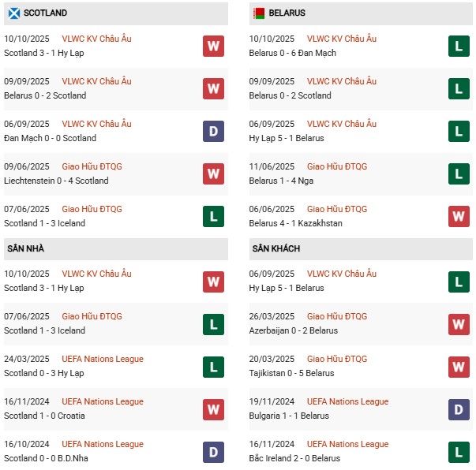The width and height of the screenshot is (476, 470).
Task: Open the Liechtenstein 0 - 4 Scotland match
Action: click(56, 181)
